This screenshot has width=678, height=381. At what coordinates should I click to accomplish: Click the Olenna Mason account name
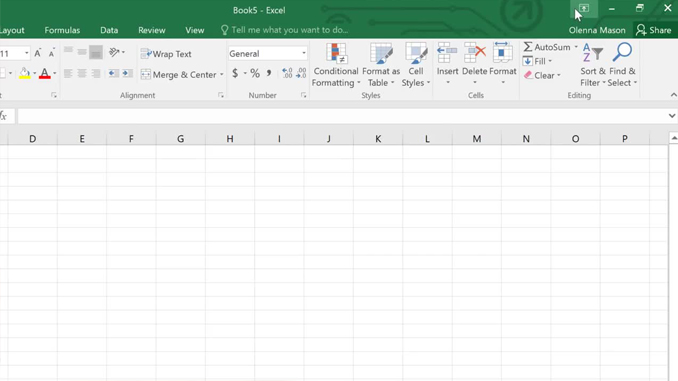597,30
